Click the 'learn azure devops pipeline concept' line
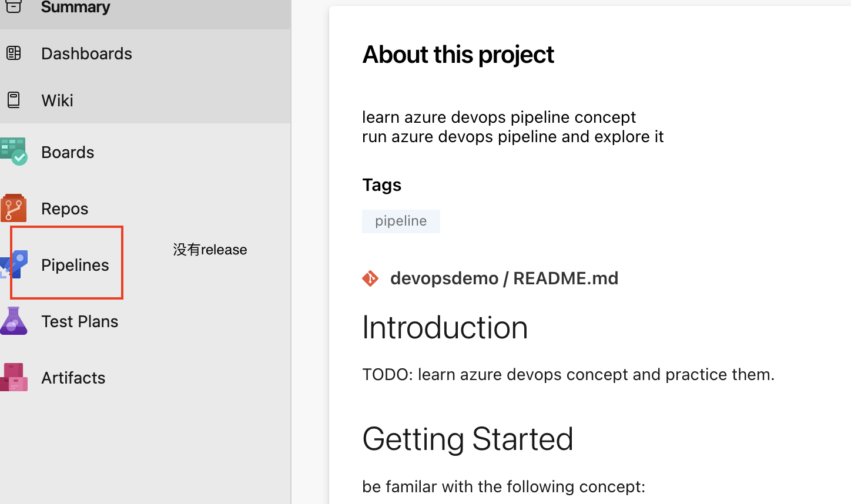This screenshot has width=851, height=504. 499,117
